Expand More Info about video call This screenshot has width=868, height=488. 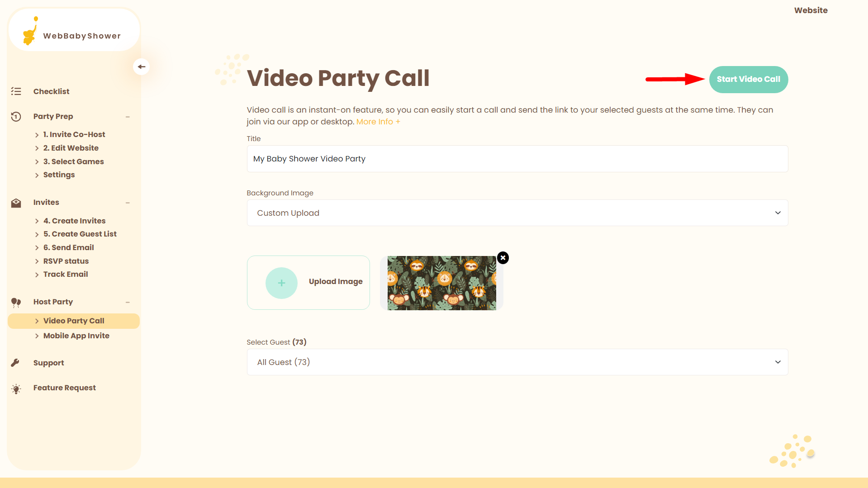click(x=378, y=122)
